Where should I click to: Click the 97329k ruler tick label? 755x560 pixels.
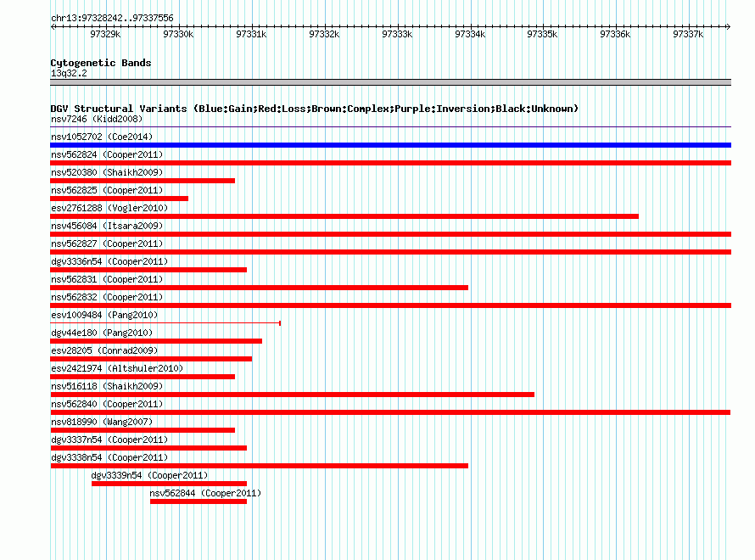click(105, 34)
